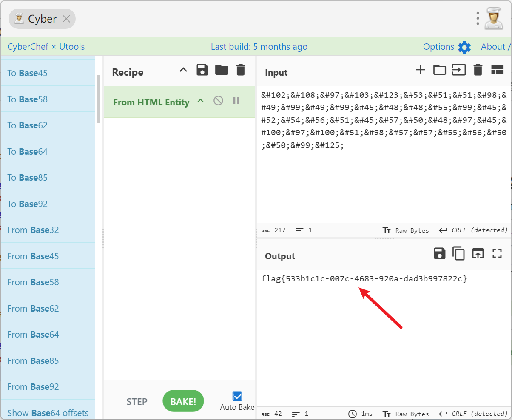Select From Base85 operation

[x=48, y=360]
